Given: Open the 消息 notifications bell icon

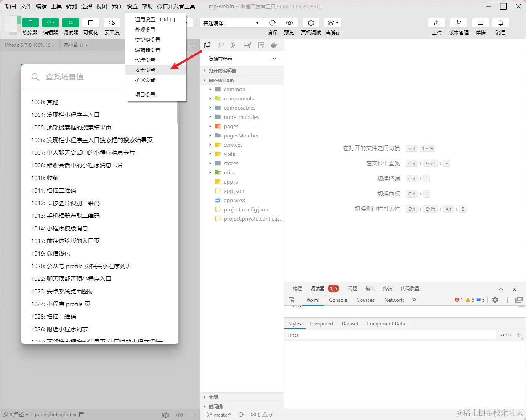Looking at the screenshot, I should (501, 23).
